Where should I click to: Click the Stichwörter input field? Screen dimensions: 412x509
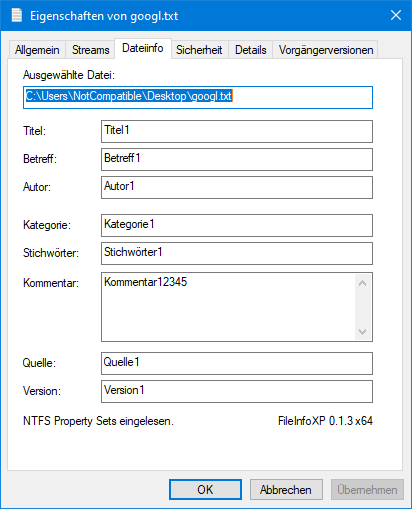pos(237,253)
